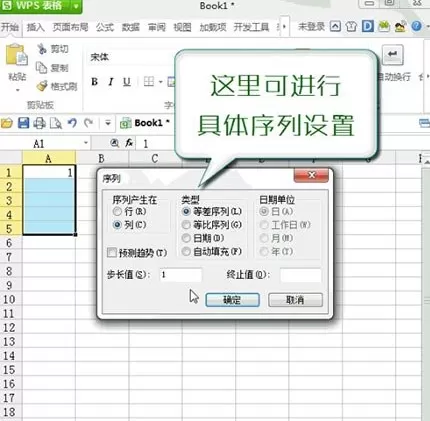Viewport: 430px width, 421px height.
Task: Click the cell borders icon
Action: click(149, 82)
